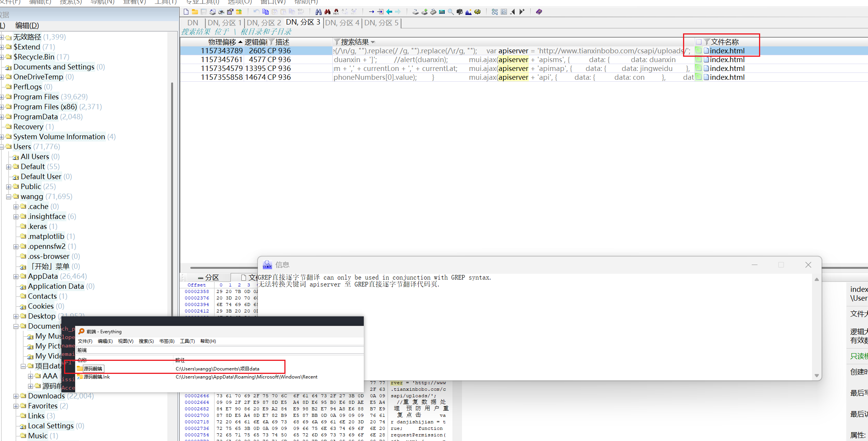
Task: Click the open folder toolbar icon
Action: click(x=195, y=12)
